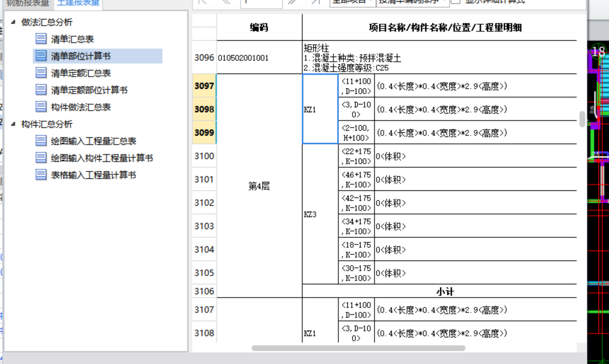
Task: Open the 清单定额汇总表 report
Action: (x=81, y=73)
